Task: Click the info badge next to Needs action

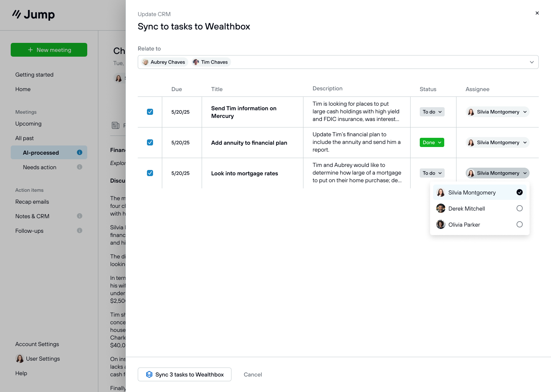Action: pyautogui.click(x=80, y=167)
